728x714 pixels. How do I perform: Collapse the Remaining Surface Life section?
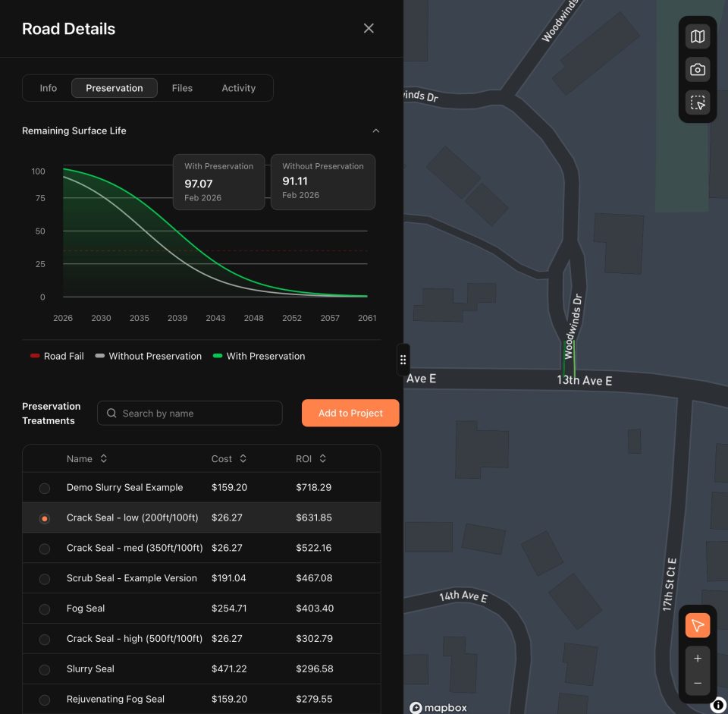click(375, 131)
